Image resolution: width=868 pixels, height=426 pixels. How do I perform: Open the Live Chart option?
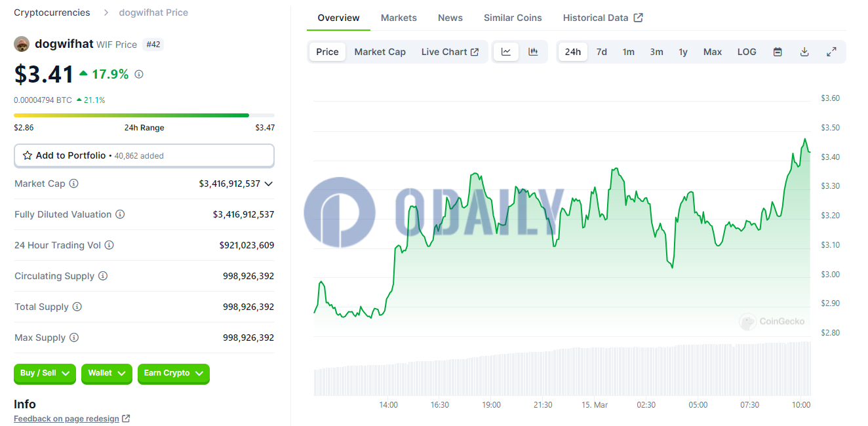450,52
